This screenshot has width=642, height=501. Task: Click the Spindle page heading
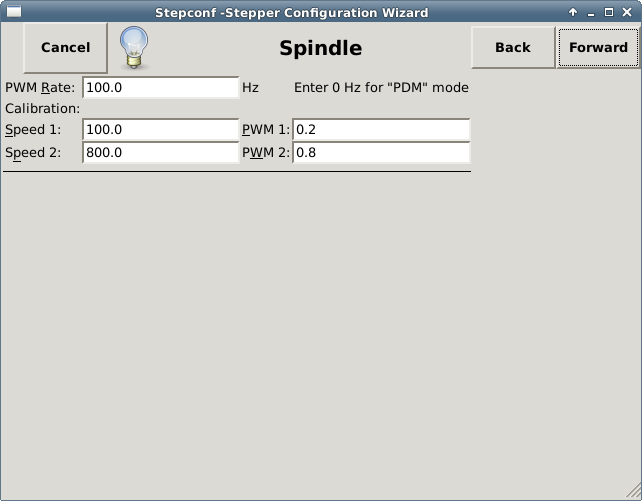(x=320, y=48)
